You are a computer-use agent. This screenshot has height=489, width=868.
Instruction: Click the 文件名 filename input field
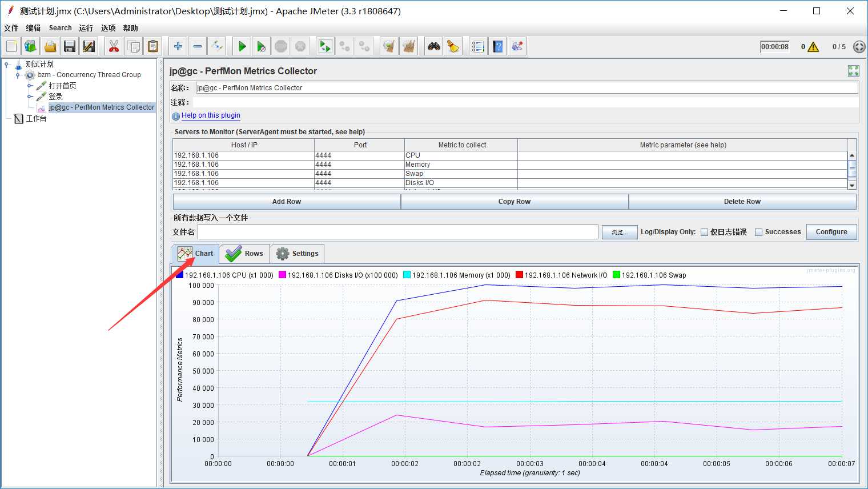tap(397, 232)
